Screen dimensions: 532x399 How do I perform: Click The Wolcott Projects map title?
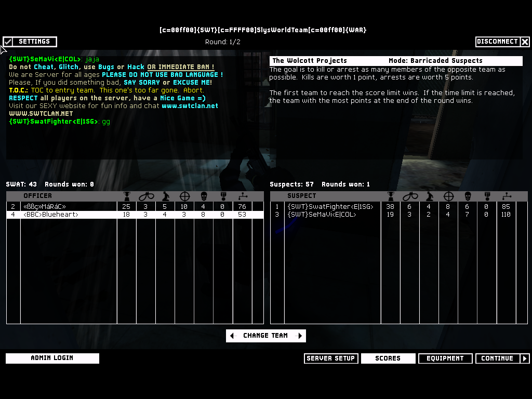[x=310, y=61]
